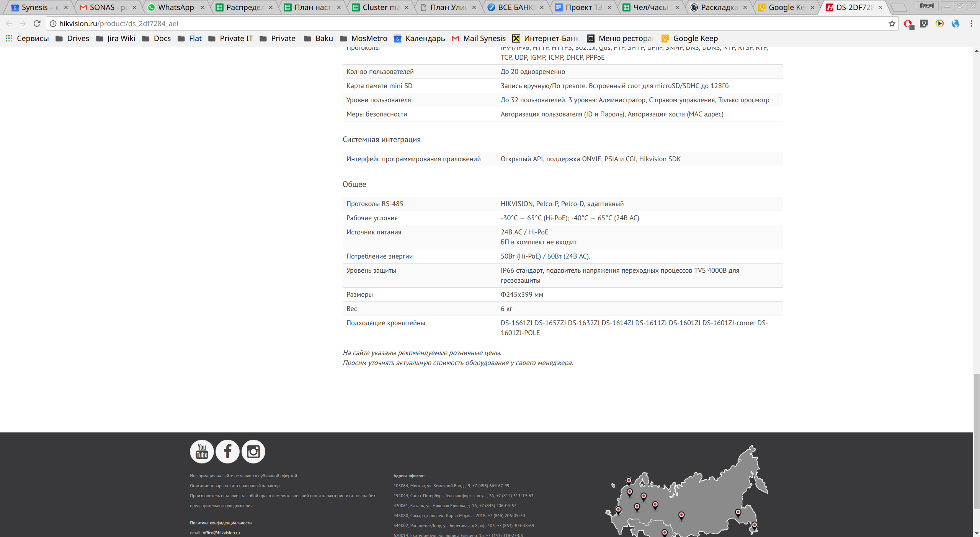Select the 'Ф245x399 мм' size value
Screen dimensions: 980x537
click(x=522, y=295)
